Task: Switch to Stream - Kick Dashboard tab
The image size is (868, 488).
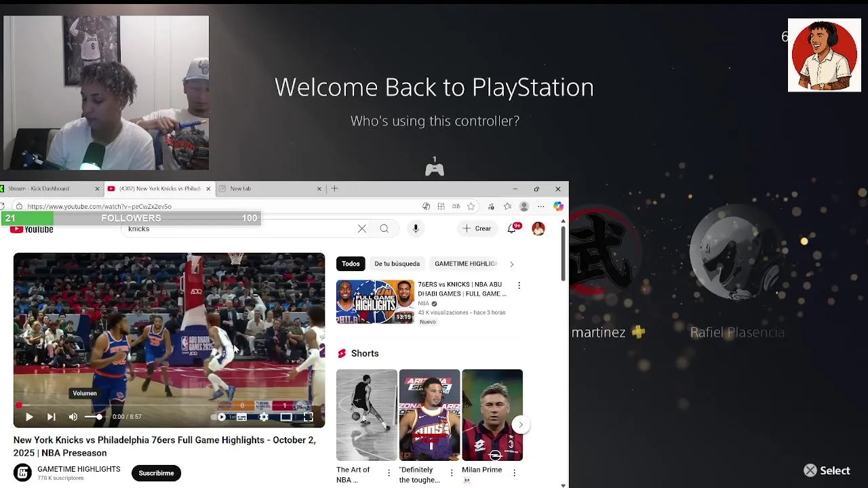Action: coord(47,188)
